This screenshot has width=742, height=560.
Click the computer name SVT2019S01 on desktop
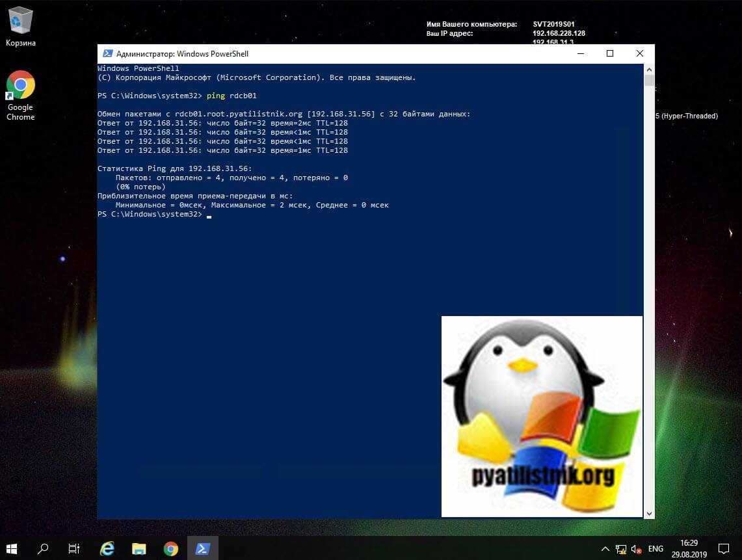click(x=553, y=24)
